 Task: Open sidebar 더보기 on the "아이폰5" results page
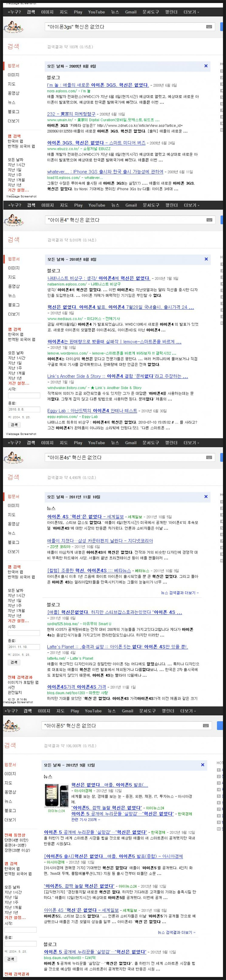[x=10, y=819]
